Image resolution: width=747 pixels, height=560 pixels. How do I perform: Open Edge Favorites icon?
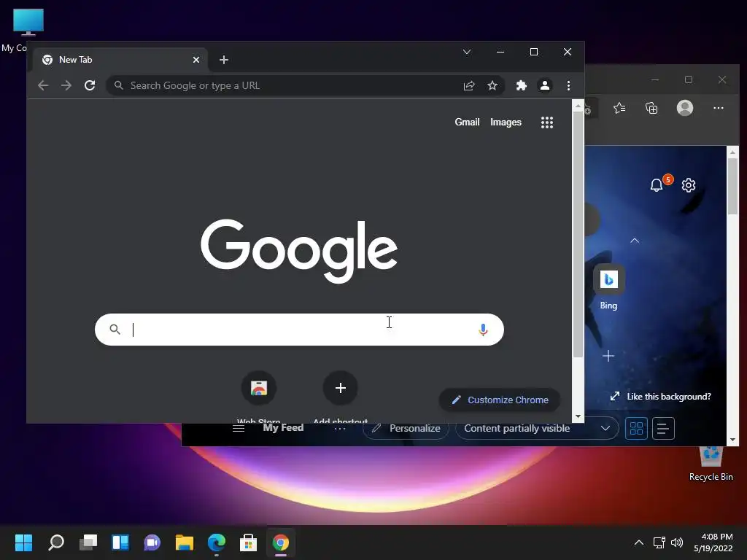pyautogui.click(x=619, y=108)
